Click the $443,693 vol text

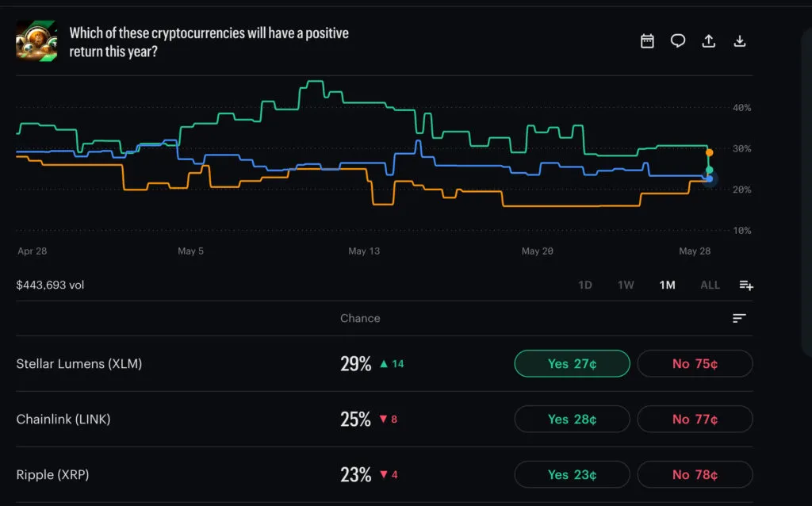point(50,285)
